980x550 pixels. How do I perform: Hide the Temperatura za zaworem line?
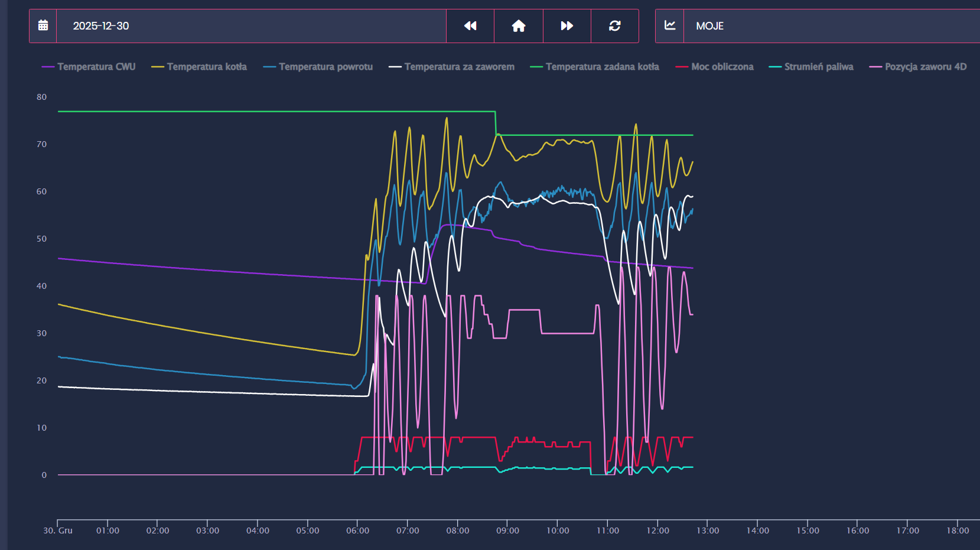click(x=459, y=67)
